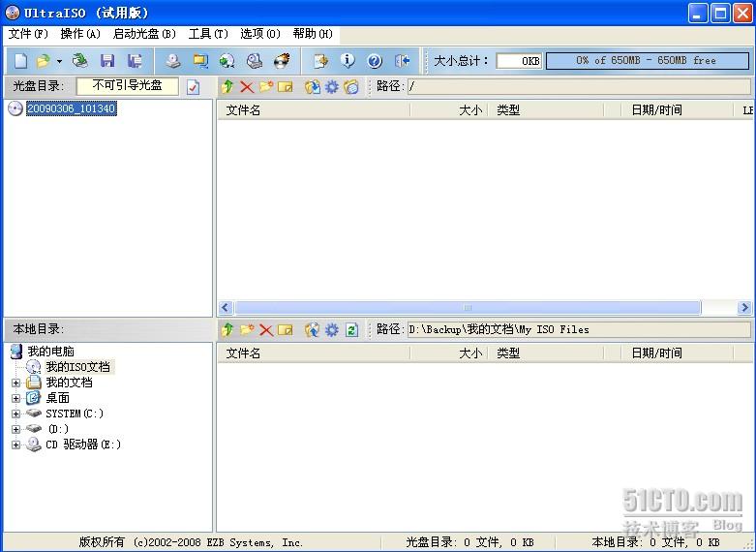Screen dimensions: 756x552
Task: Click the 不可引导光盘 boot status field
Action: 127,86
